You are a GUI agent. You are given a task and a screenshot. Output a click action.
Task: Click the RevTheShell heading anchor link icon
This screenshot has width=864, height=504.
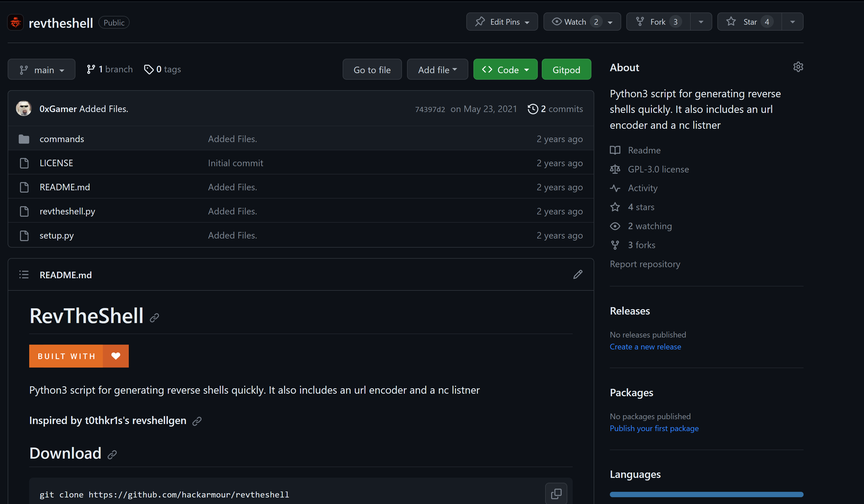pos(154,318)
